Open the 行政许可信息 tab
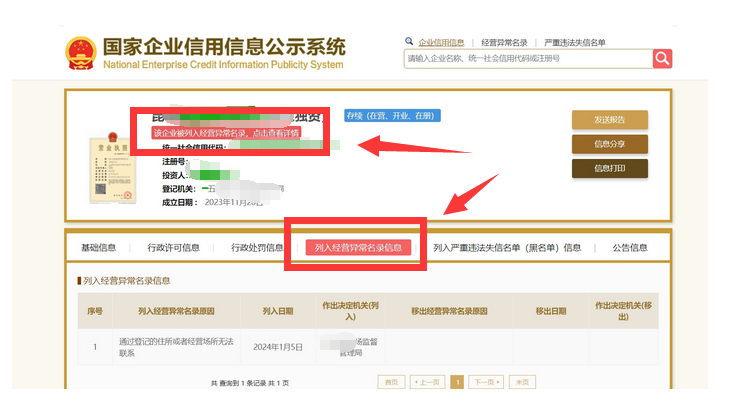 pyautogui.click(x=174, y=248)
